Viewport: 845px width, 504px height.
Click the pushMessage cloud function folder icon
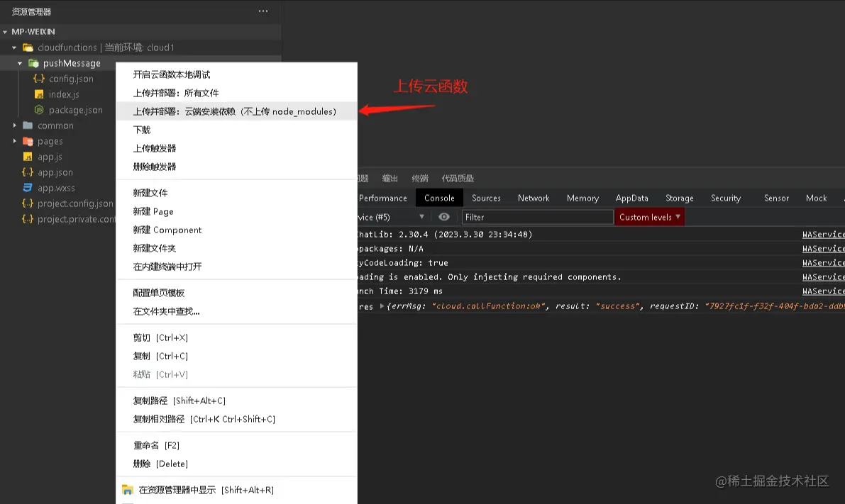point(33,63)
